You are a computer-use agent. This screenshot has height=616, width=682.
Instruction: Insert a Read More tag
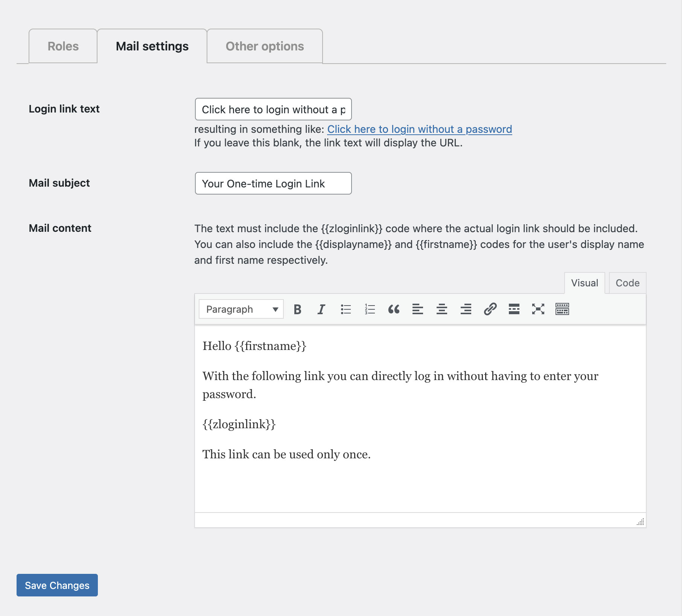tap(514, 309)
